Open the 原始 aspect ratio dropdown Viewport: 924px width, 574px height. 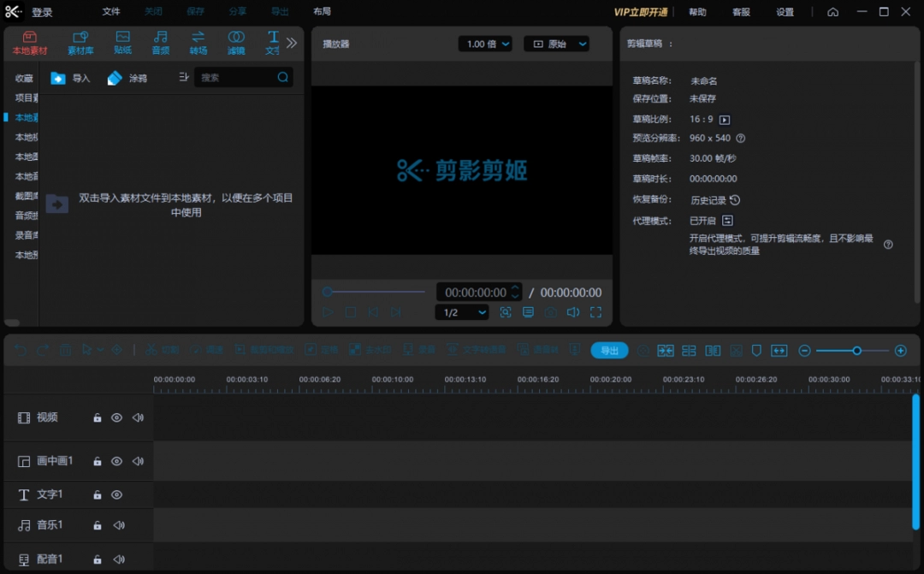point(556,43)
